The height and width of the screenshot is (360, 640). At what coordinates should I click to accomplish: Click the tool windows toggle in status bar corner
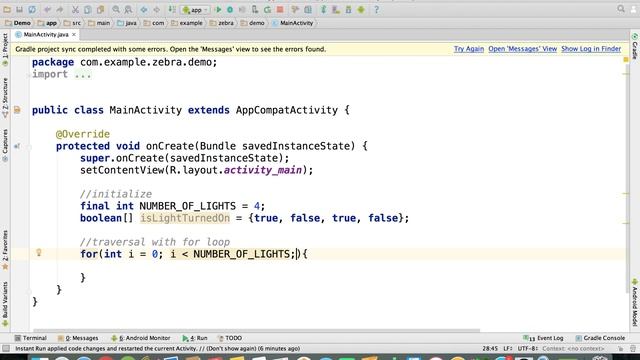click(6, 349)
